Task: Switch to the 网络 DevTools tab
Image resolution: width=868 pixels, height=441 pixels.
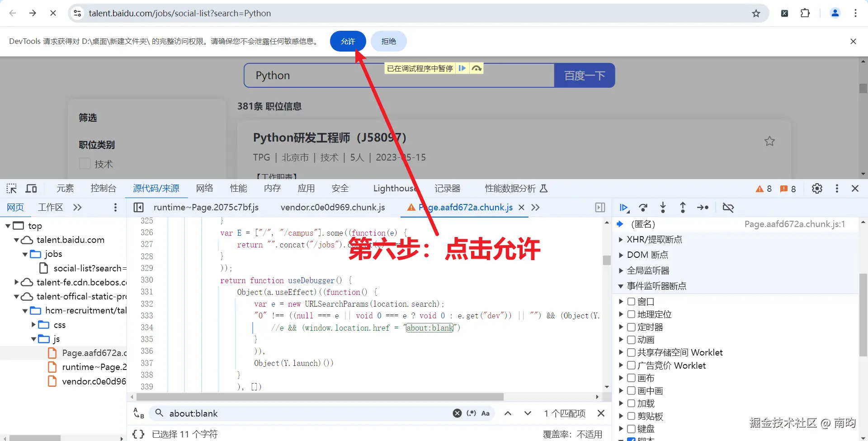Action: point(204,189)
